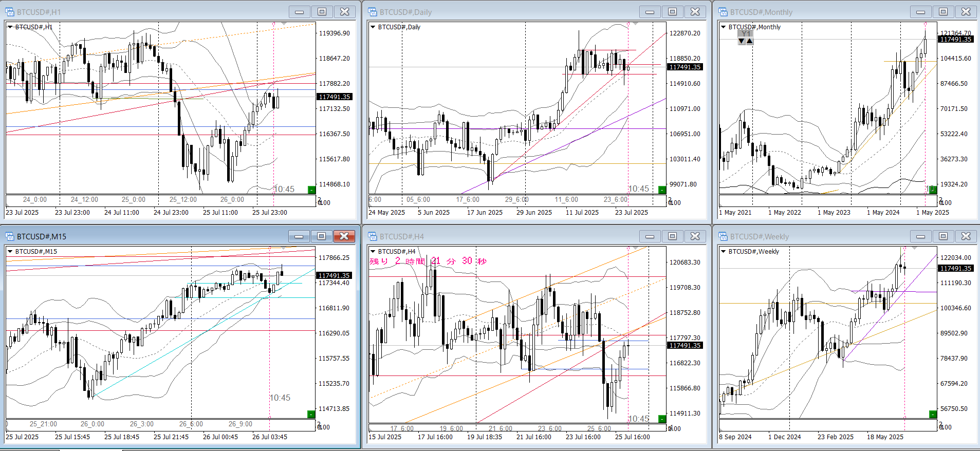The image size is (980, 451).
Task: Click the green minus button in Weekly chart
Action: 933,415
